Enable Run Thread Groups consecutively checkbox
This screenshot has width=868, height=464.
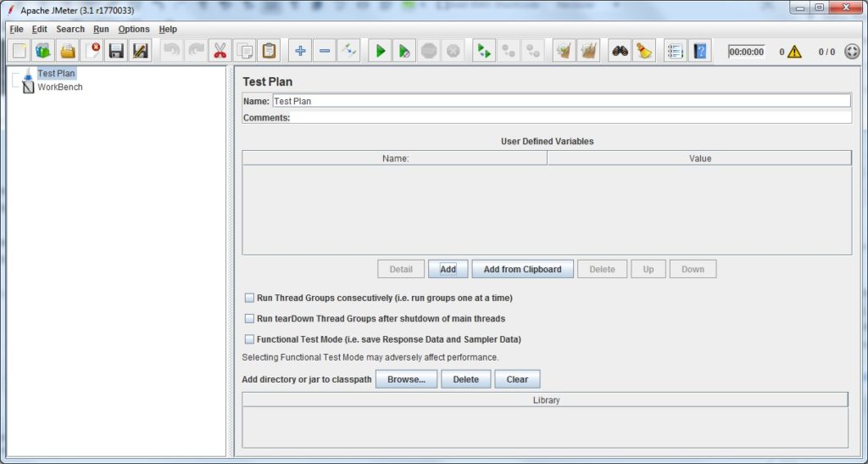click(250, 298)
